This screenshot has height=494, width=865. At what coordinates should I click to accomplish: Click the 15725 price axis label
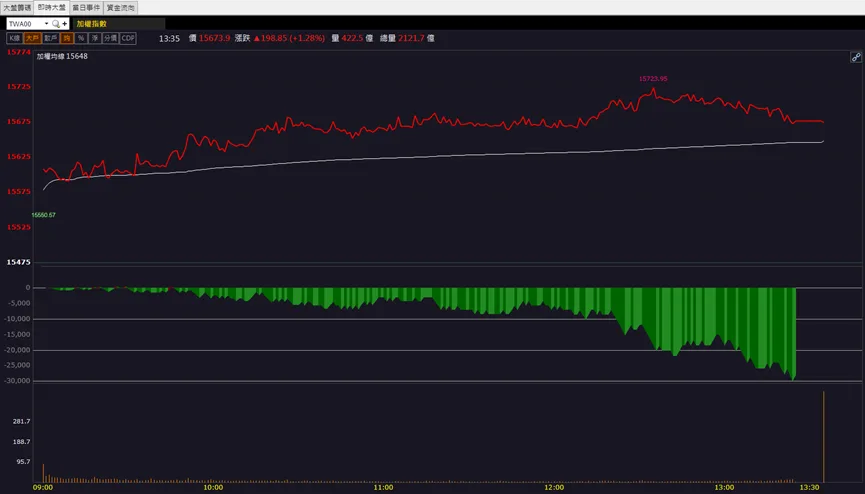[18, 87]
